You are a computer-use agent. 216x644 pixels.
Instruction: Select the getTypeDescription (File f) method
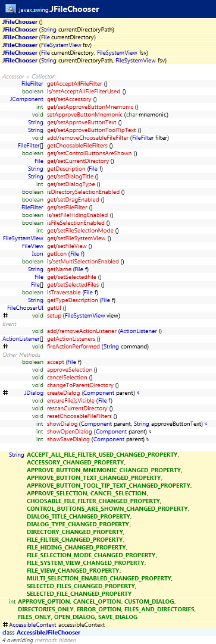click(x=82, y=300)
